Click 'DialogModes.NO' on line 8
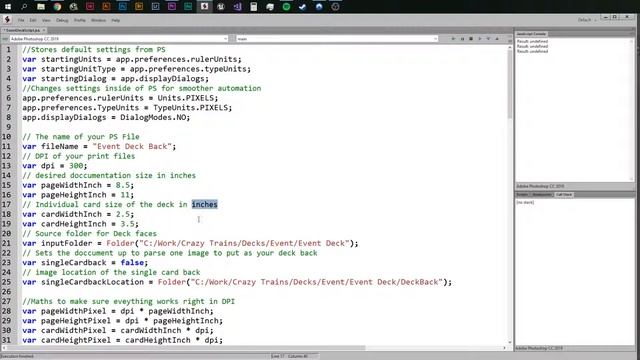 (153, 117)
